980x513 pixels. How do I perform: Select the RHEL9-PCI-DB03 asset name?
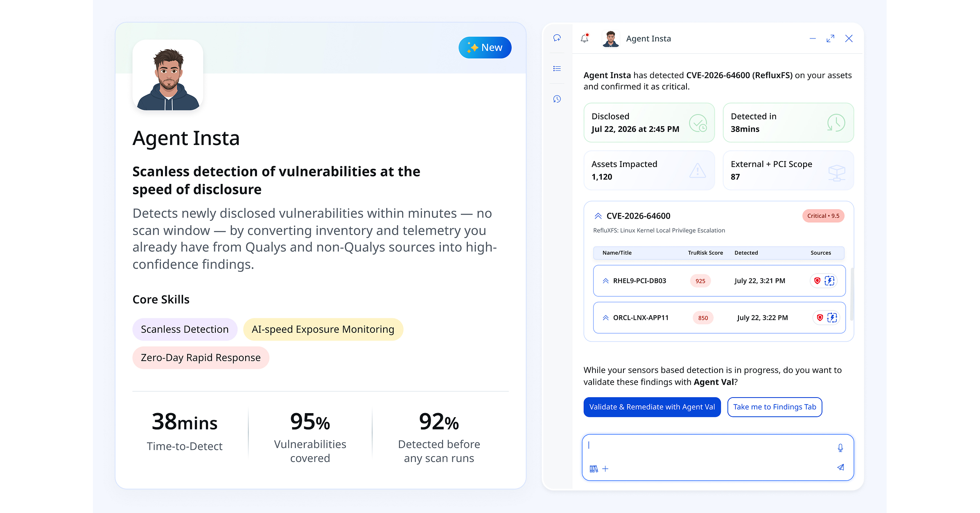pyautogui.click(x=639, y=281)
